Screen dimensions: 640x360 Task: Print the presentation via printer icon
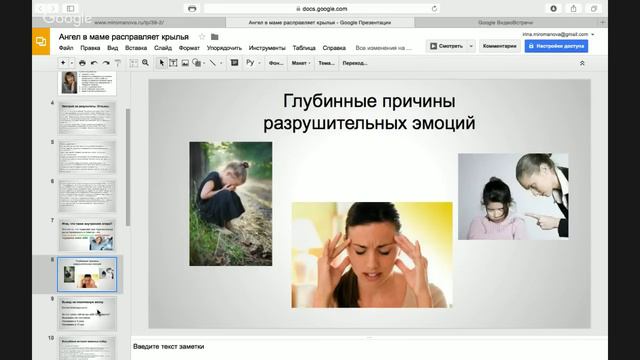(x=82, y=63)
